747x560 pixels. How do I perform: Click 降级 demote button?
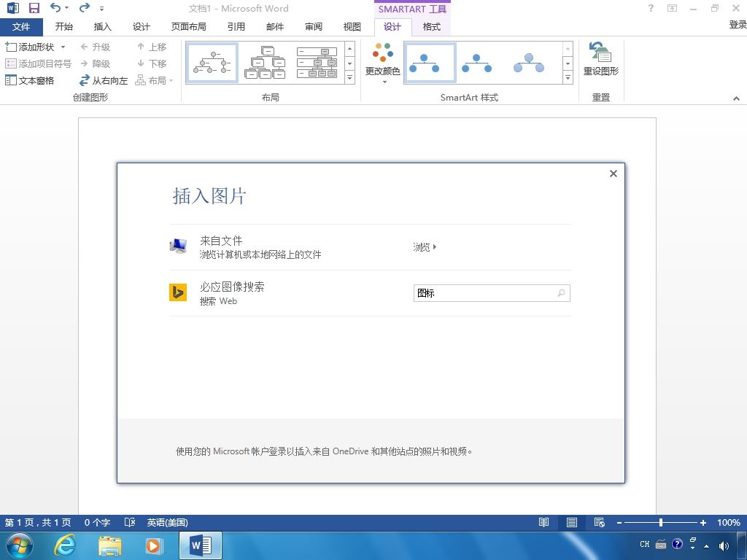pyautogui.click(x=96, y=63)
